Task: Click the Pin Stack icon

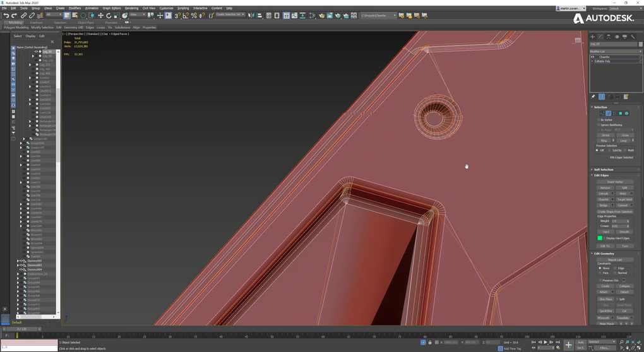Action: (593, 97)
